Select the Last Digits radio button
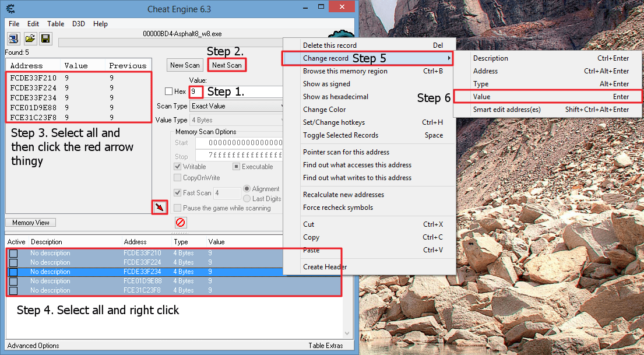This screenshot has height=355, width=644. tap(247, 198)
